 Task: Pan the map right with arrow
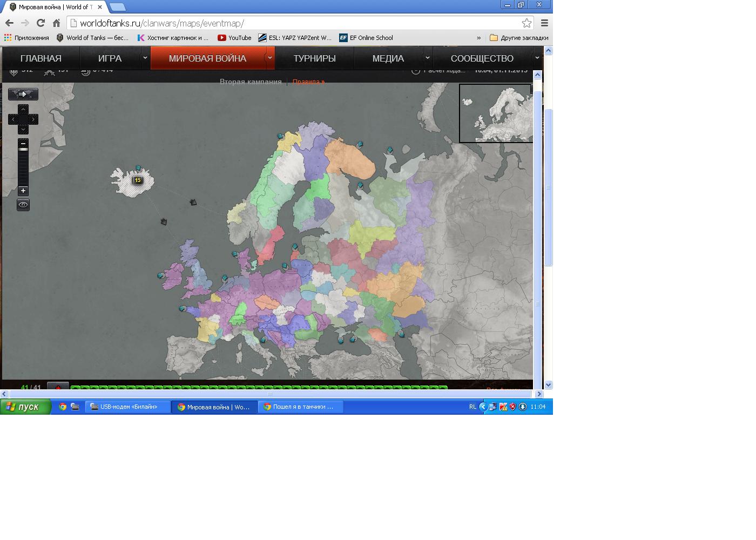[x=33, y=119]
